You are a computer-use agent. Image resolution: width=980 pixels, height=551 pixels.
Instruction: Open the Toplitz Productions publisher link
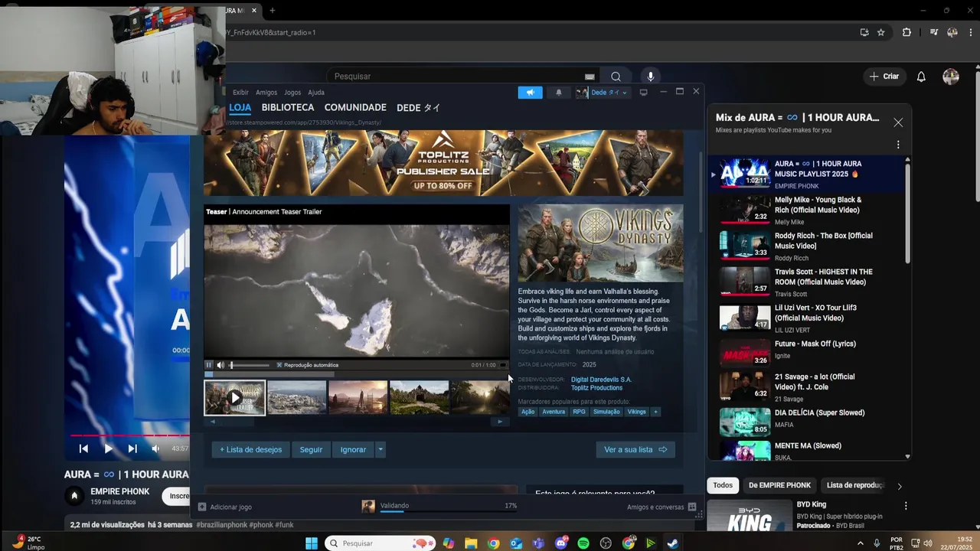coord(596,388)
